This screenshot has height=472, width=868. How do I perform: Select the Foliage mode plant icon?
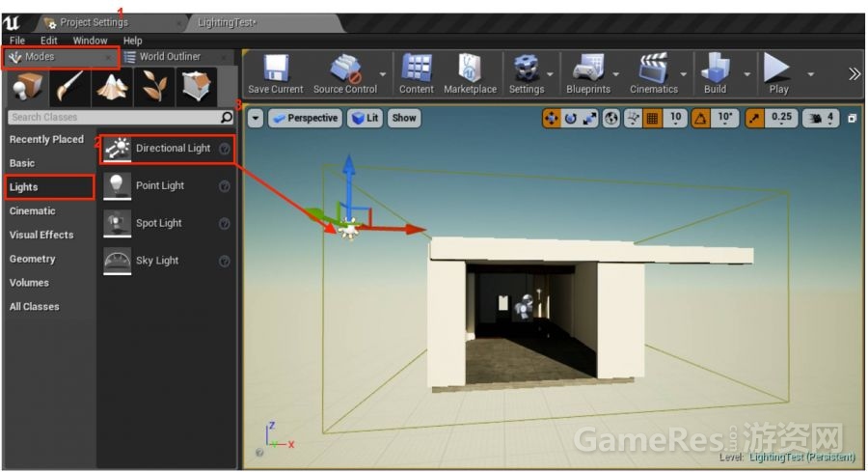point(154,87)
